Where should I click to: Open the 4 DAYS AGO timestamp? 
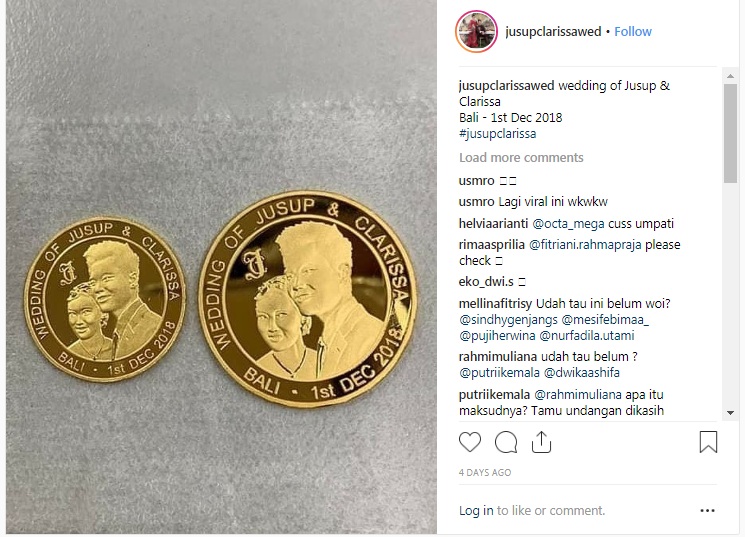tap(485, 472)
